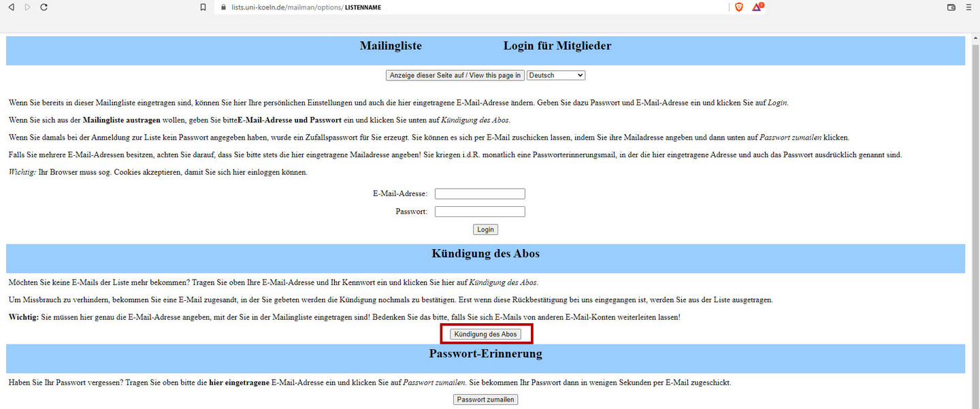Screen dimensions: 980x409
Task: Click the bold 'Mailingliste austragen' text
Action: 122,120
